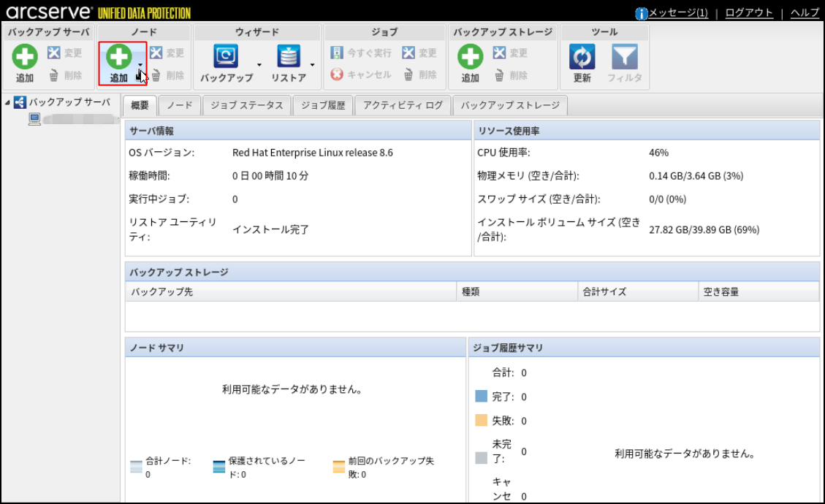Switch to the ジョブ履歴 tab
This screenshot has width=825, height=504.
[x=322, y=105]
